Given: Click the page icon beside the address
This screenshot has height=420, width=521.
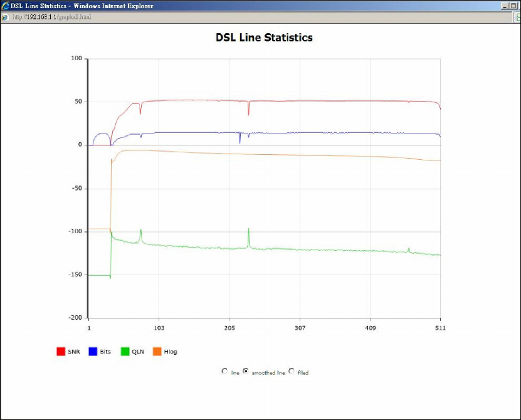Looking at the screenshot, I should 5,18.
